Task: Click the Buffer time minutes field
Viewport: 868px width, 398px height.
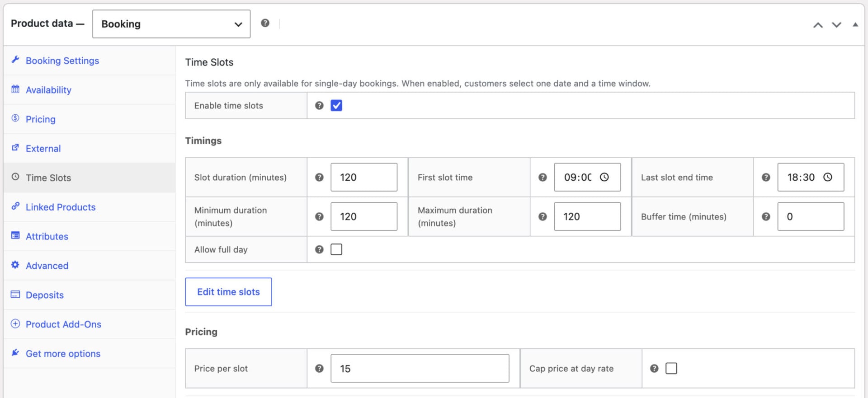Action: click(811, 216)
